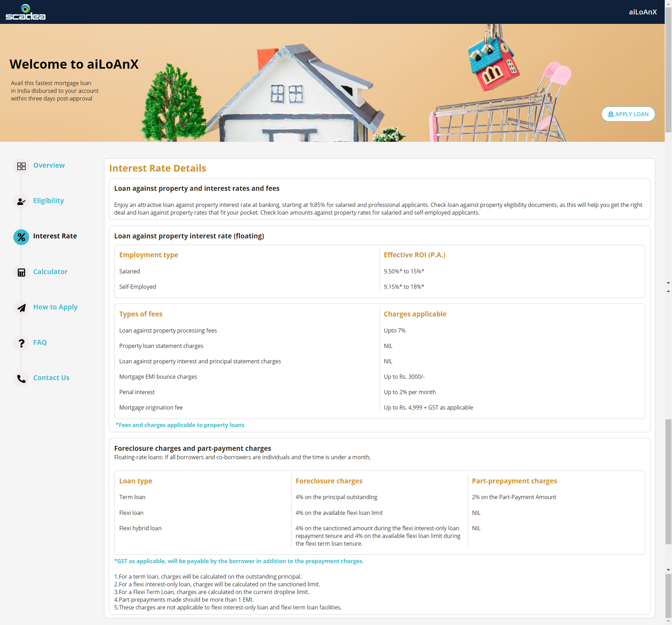
Task: Click the Flexi loan row
Action: point(131,513)
